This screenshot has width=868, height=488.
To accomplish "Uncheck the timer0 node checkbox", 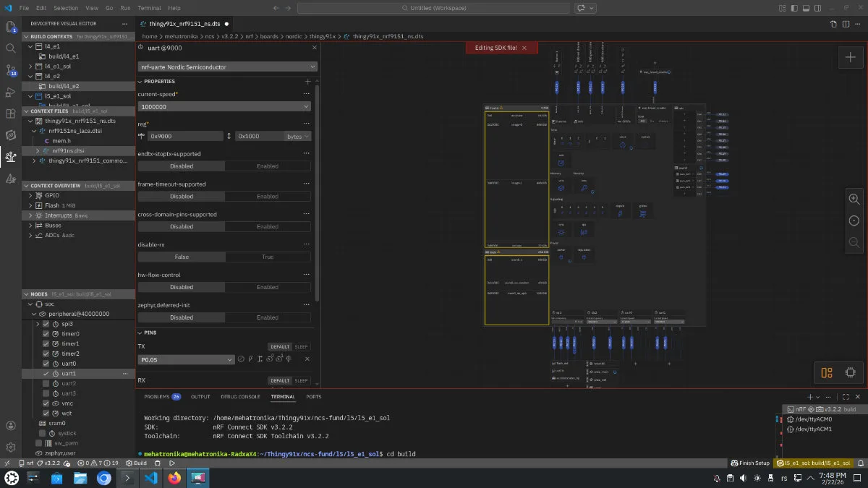I will point(46,334).
